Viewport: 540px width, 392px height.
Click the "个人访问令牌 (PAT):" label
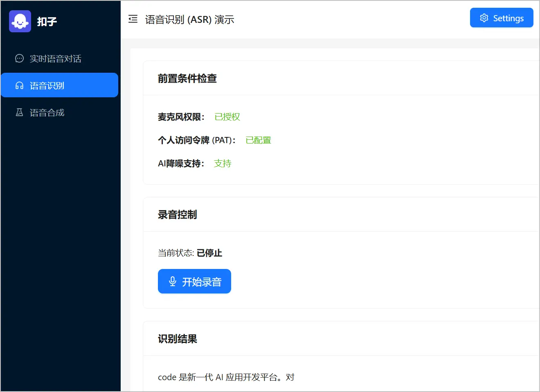tap(197, 140)
